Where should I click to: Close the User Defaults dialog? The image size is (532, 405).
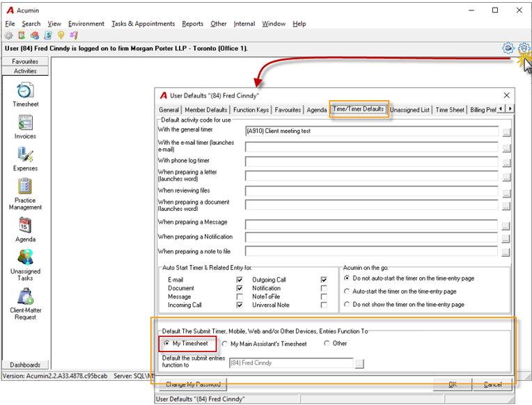click(x=506, y=95)
